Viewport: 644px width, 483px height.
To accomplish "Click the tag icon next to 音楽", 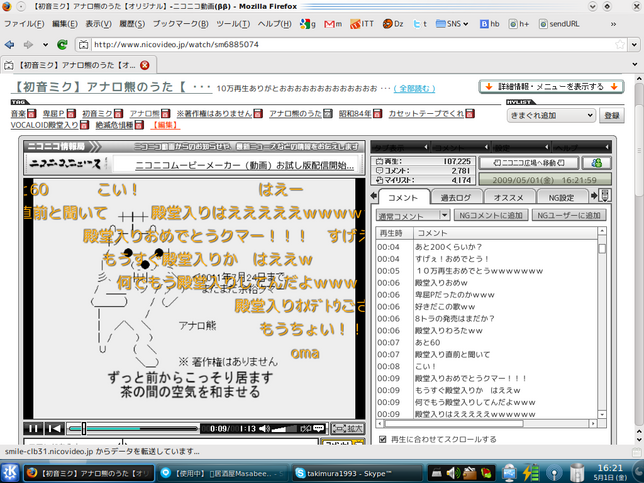I will pos(32,114).
